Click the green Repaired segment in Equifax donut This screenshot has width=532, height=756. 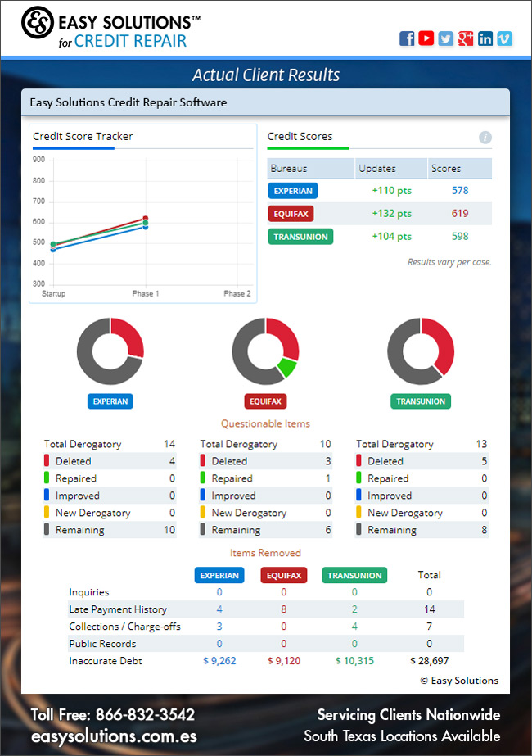pos(286,367)
